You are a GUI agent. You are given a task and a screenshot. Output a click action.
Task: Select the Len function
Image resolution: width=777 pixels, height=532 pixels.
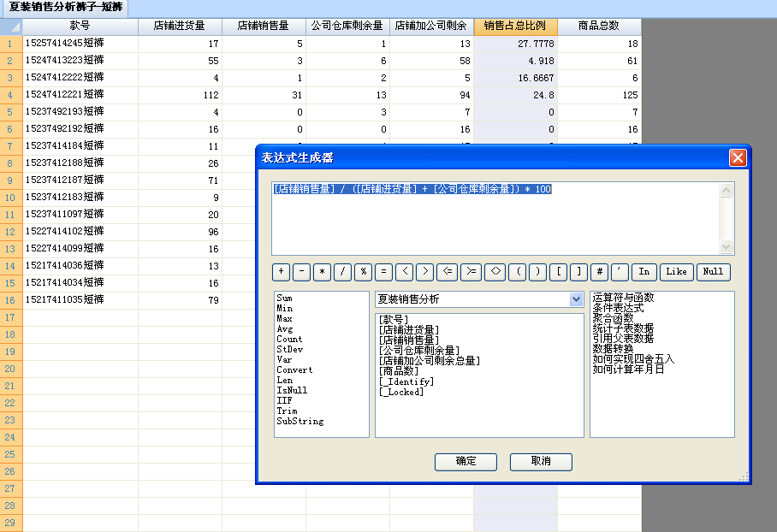click(284, 380)
